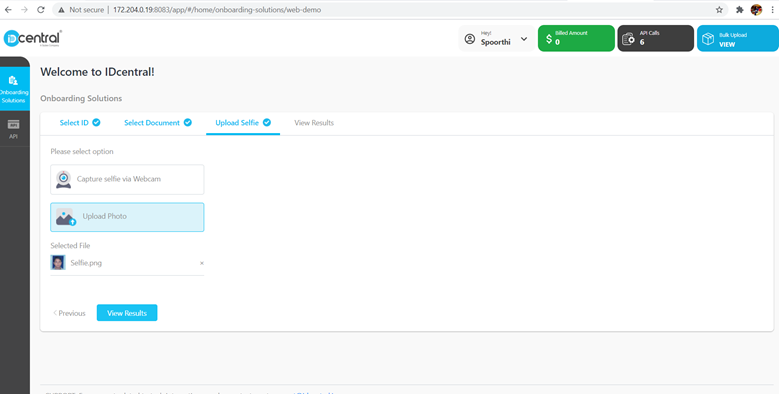Image resolution: width=779 pixels, height=394 pixels.
Task: Click the Onboarding Solutions subheading
Action: click(81, 98)
